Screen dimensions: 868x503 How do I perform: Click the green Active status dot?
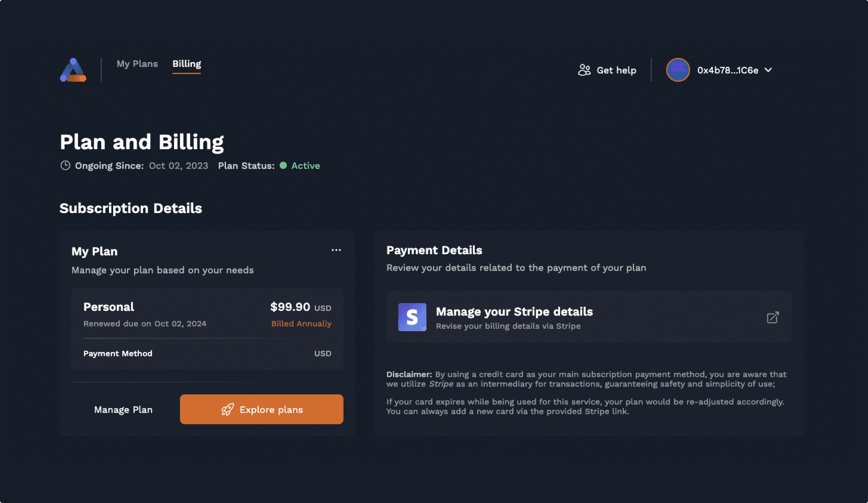[x=283, y=166]
